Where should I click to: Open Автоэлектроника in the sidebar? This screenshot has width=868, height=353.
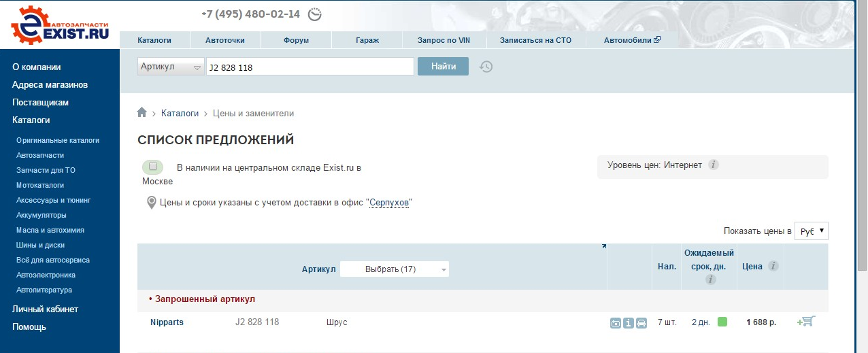coord(46,275)
